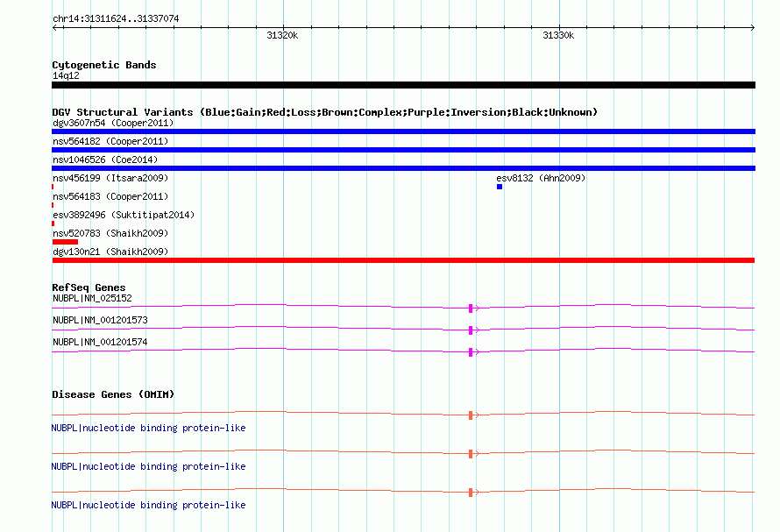
Task: Click the RefSeq Genes track title
Action: (x=89, y=287)
